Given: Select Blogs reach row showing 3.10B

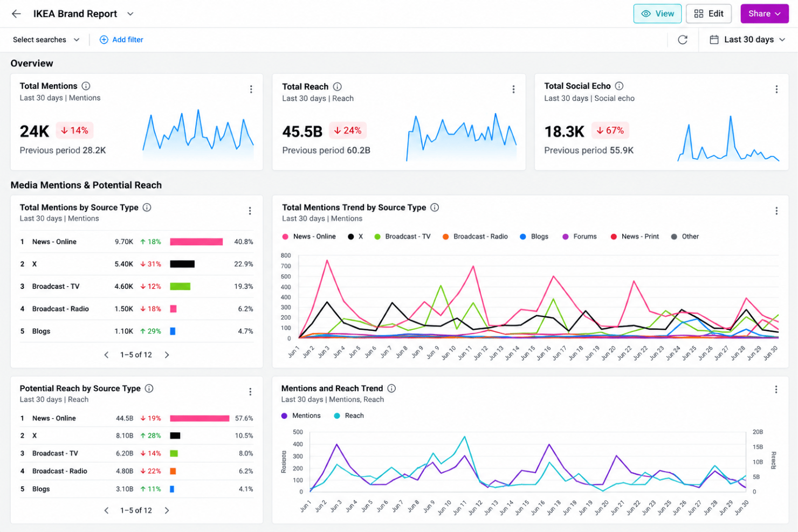Looking at the screenshot, I should coord(136,489).
